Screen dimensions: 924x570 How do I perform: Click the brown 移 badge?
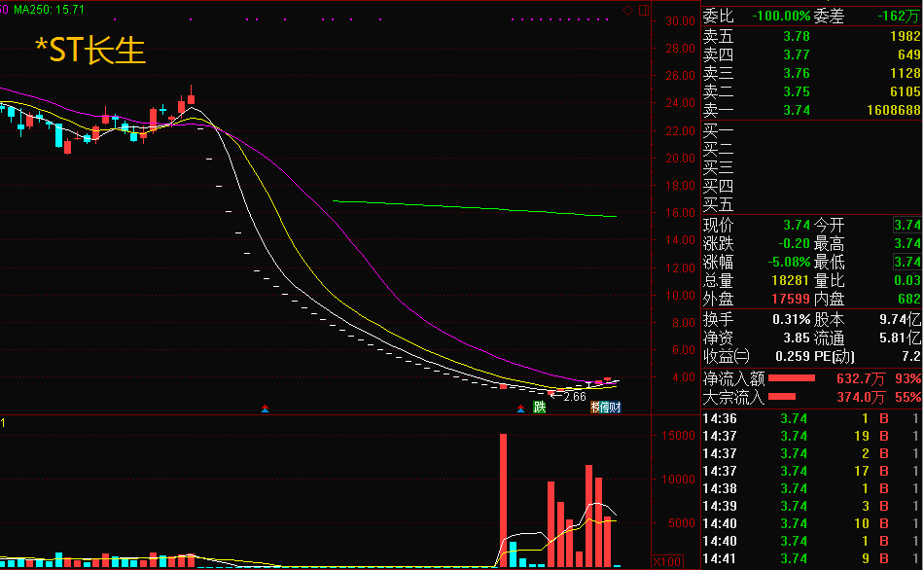click(x=595, y=407)
